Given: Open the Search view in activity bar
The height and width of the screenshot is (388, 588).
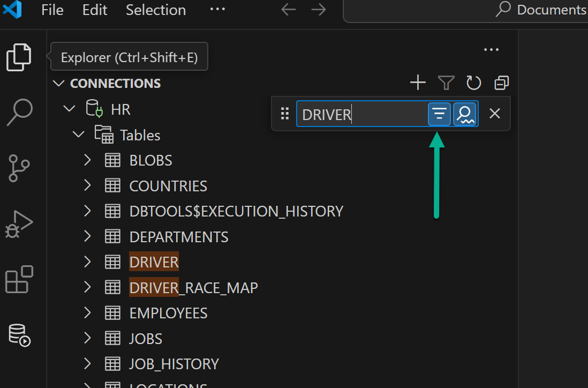Looking at the screenshot, I should pyautogui.click(x=20, y=112).
